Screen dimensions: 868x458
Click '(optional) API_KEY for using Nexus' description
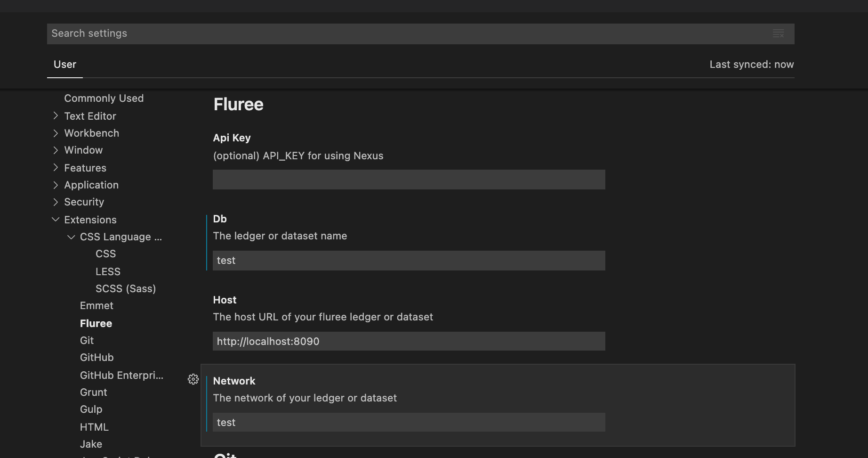[298, 156]
